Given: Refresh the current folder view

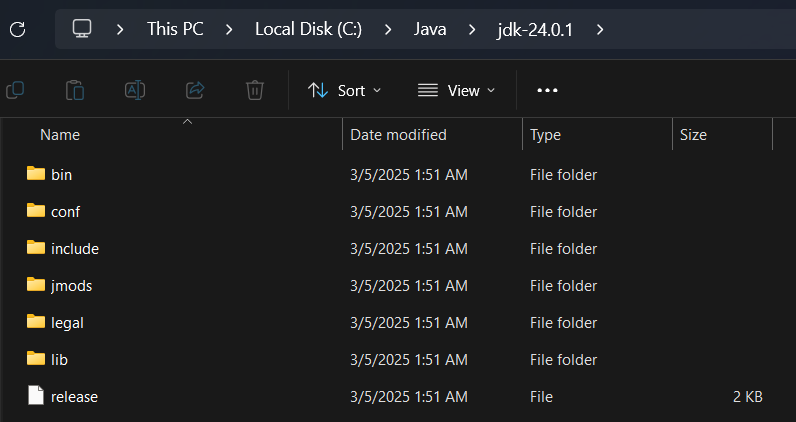Looking at the screenshot, I should 18,29.
